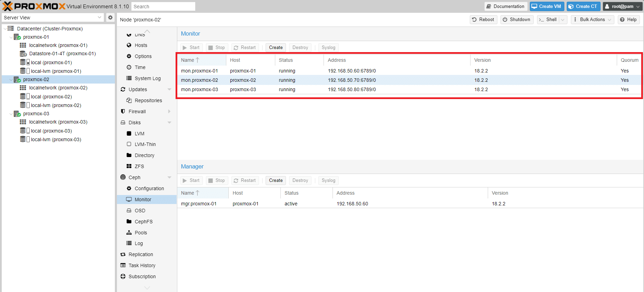Click the Ceph Monitor screen icon
Image resolution: width=644 pixels, height=292 pixels.
pos(129,199)
